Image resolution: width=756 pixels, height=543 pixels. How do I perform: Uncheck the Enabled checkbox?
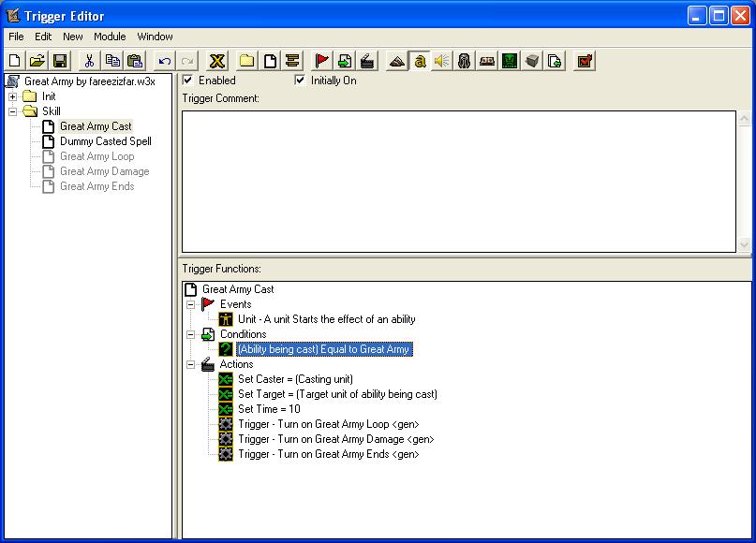pyautogui.click(x=188, y=80)
